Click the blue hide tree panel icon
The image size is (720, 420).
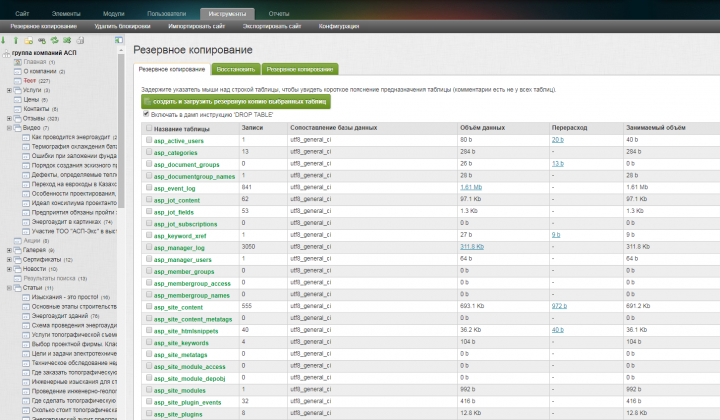tap(118, 40)
